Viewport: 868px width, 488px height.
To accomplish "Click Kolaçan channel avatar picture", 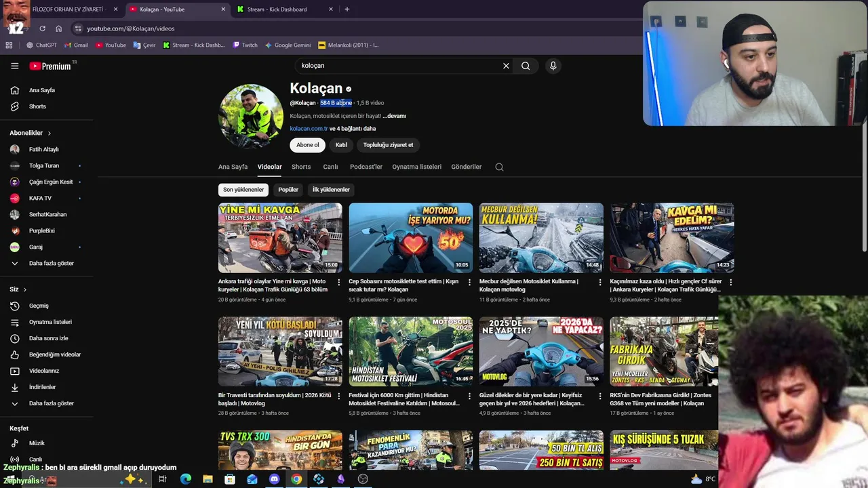I will coord(251,116).
